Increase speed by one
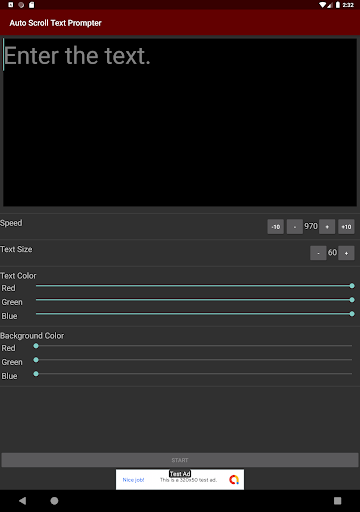Image resolution: width=360 pixels, height=512 pixels. (327, 227)
